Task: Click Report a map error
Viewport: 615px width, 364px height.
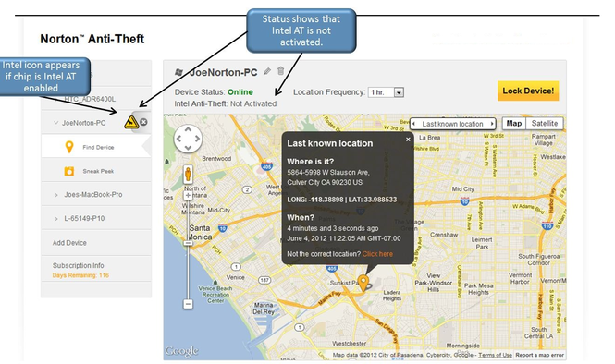Action: coord(540,355)
